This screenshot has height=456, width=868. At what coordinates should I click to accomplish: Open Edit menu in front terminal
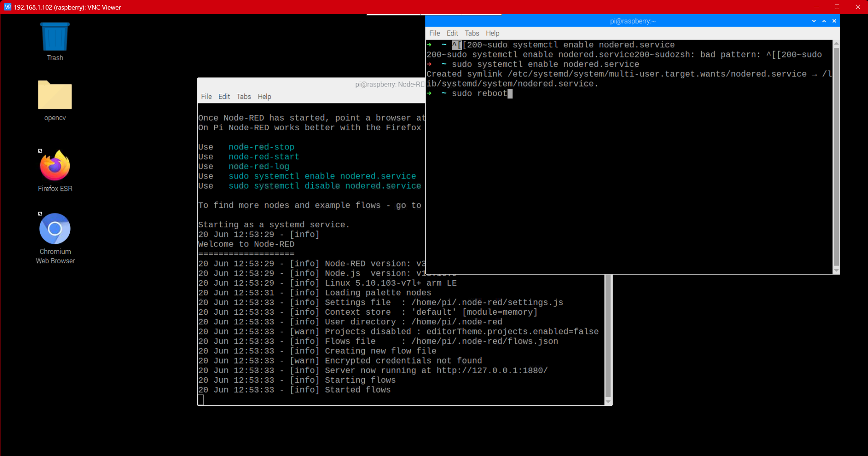coord(452,33)
